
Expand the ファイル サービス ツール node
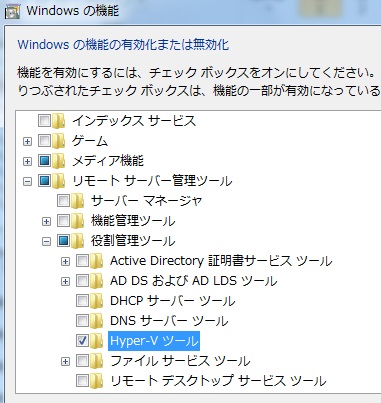click(65, 362)
